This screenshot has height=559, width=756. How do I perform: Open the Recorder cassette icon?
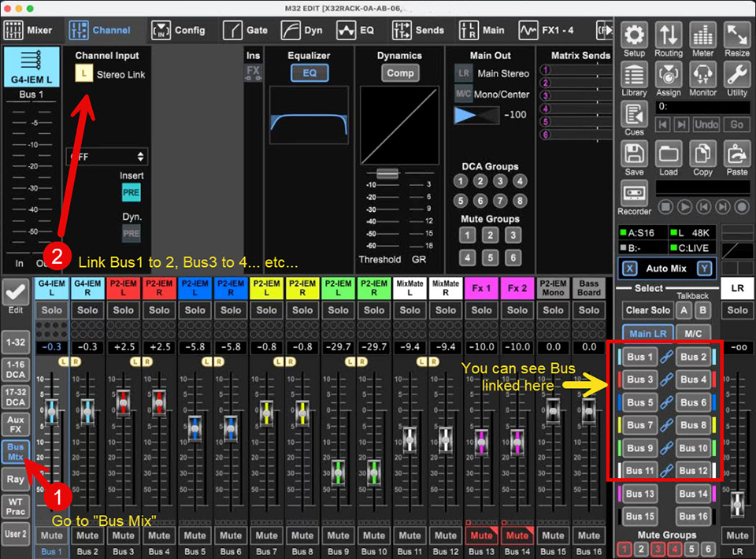pyautogui.click(x=634, y=194)
